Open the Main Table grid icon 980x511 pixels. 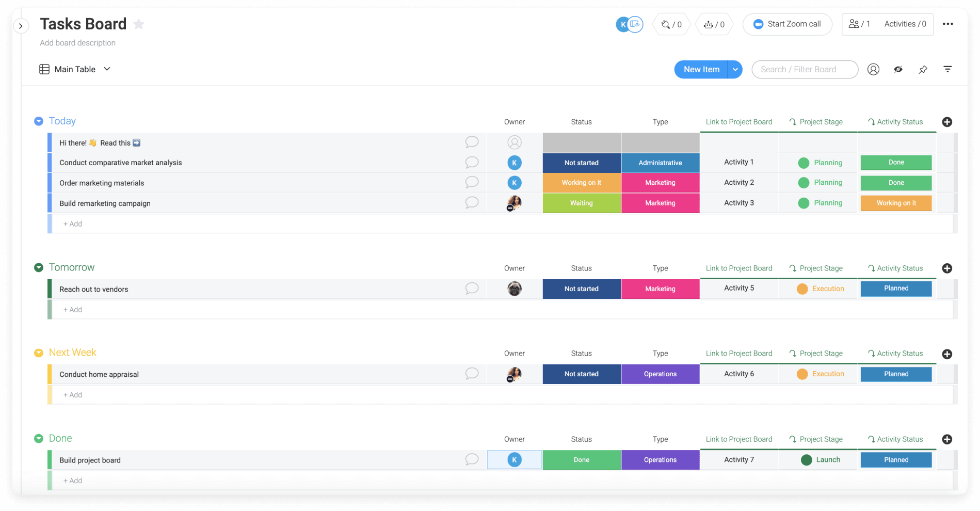44,69
